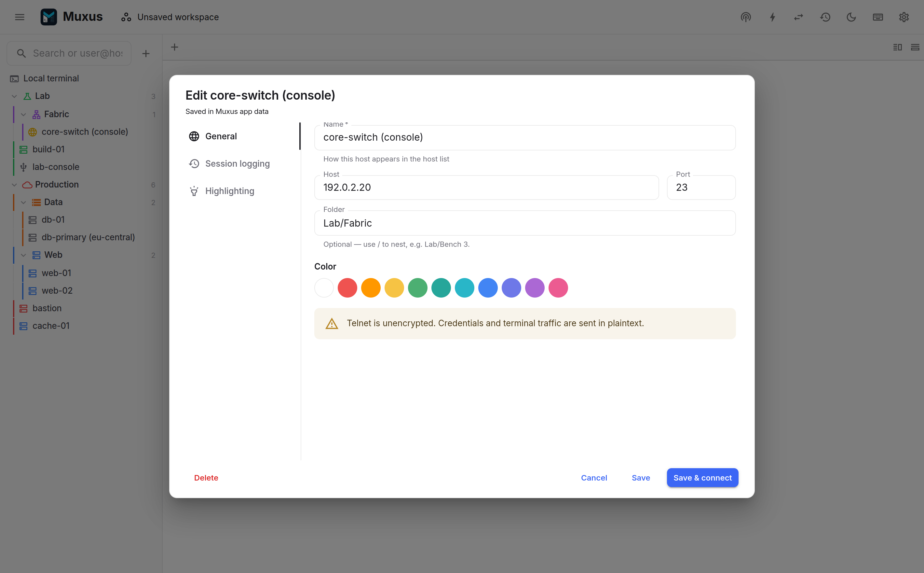Select the purple color swatch

coord(535,287)
